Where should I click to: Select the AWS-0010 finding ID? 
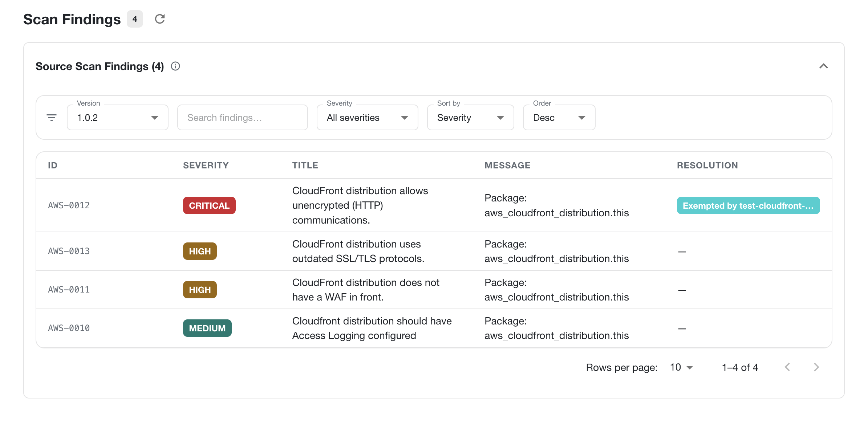(69, 328)
